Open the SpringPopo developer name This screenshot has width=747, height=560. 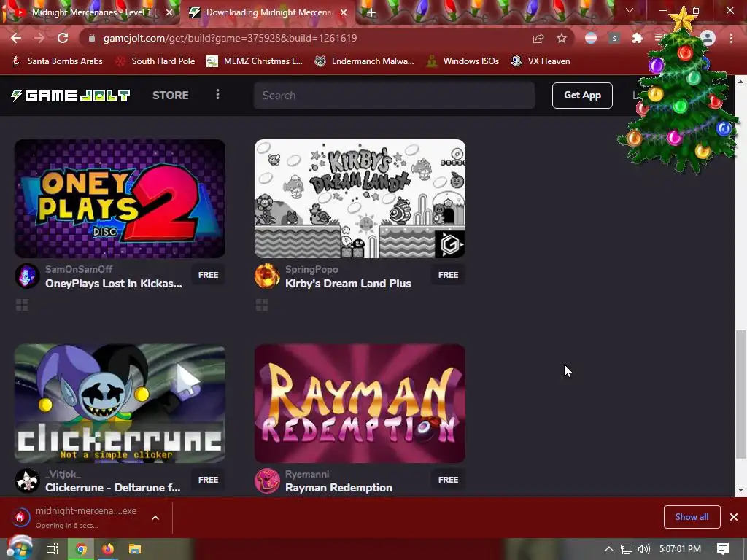coord(311,269)
